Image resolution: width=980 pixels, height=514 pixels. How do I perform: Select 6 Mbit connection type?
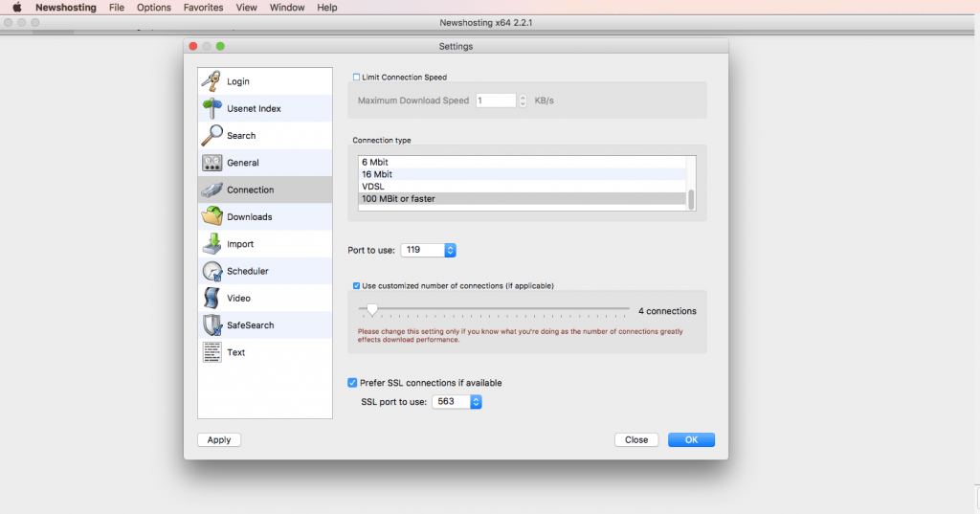(522, 162)
